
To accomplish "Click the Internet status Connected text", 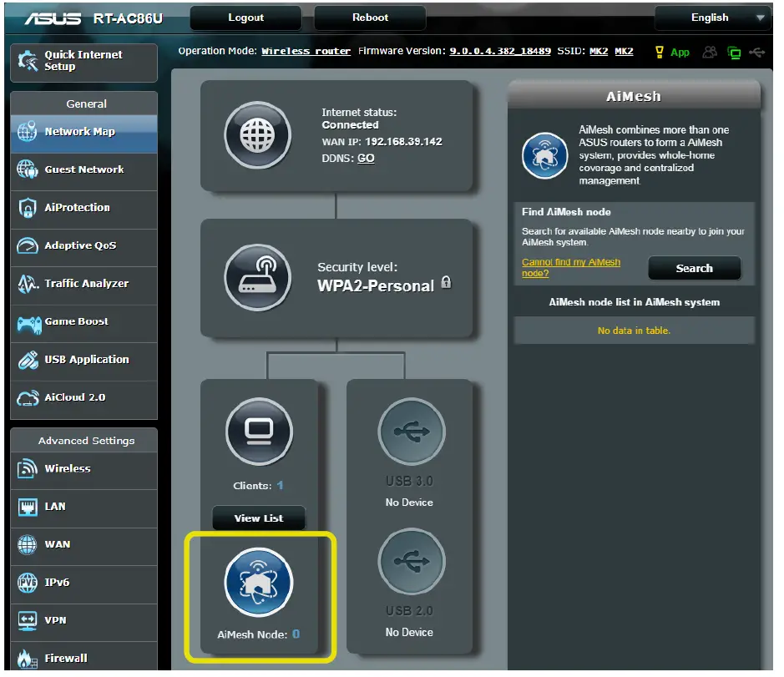I will click(x=350, y=125).
